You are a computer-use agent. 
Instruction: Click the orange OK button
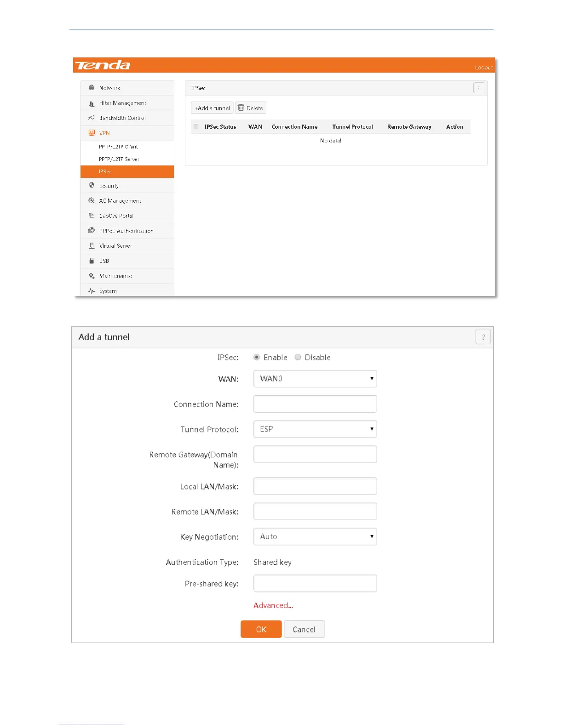[261, 629]
